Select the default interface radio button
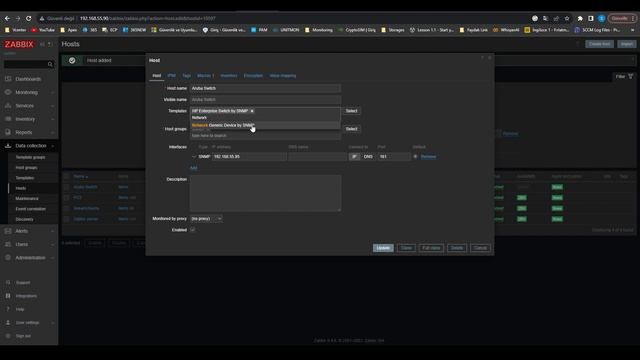Viewport: 640px width, 360px height. pyautogui.click(x=416, y=156)
